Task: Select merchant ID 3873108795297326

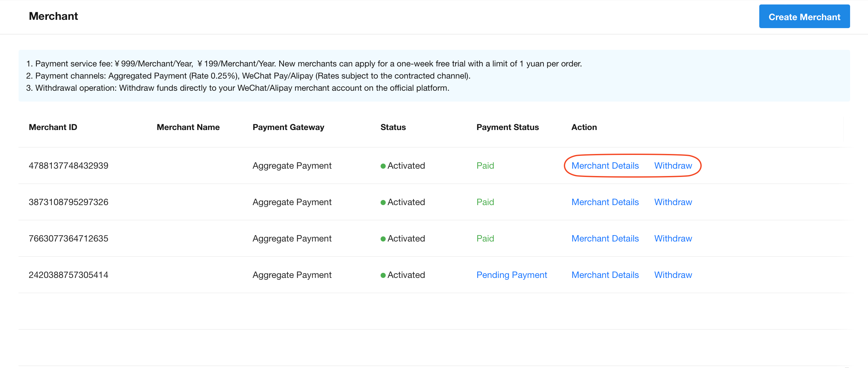Action: click(68, 202)
